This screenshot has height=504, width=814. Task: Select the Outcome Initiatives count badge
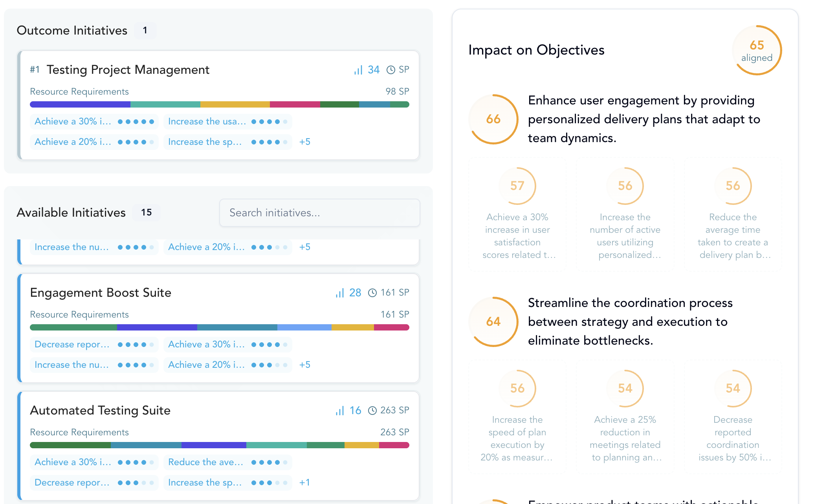pyautogui.click(x=145, y=30)
